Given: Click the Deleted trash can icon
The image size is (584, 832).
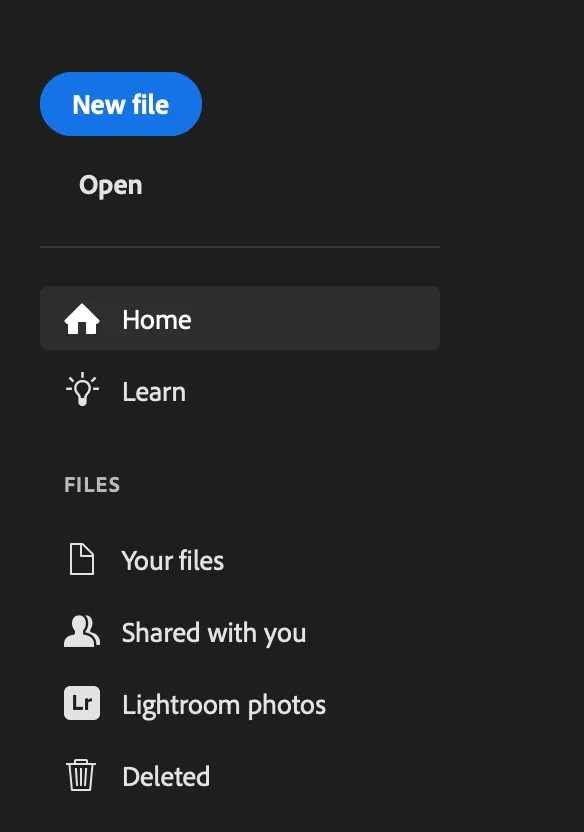Looking at the screenshot, I should coord(81,775).
